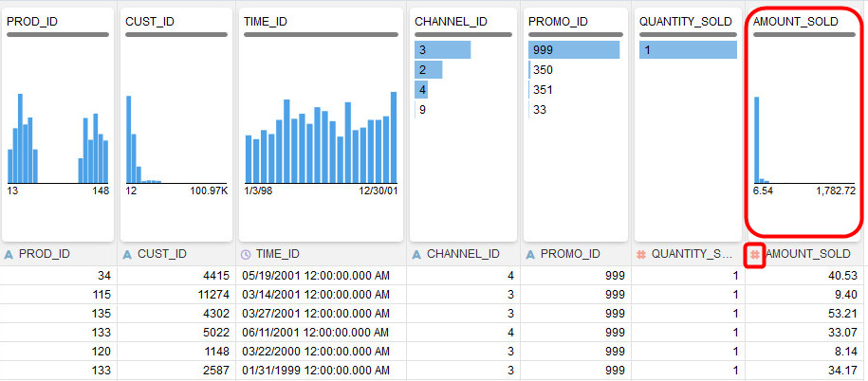Select value 9 in CHANNEL_ID card
The height and width of the screenshot is (381, 868).
[x=422, y=110]
